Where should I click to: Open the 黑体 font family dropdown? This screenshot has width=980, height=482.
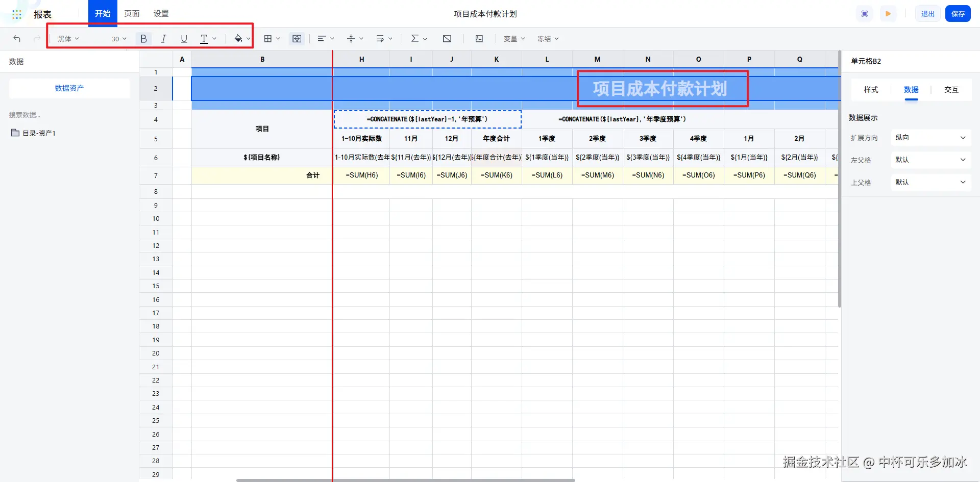pyautogui.click(x=68, y=39)
